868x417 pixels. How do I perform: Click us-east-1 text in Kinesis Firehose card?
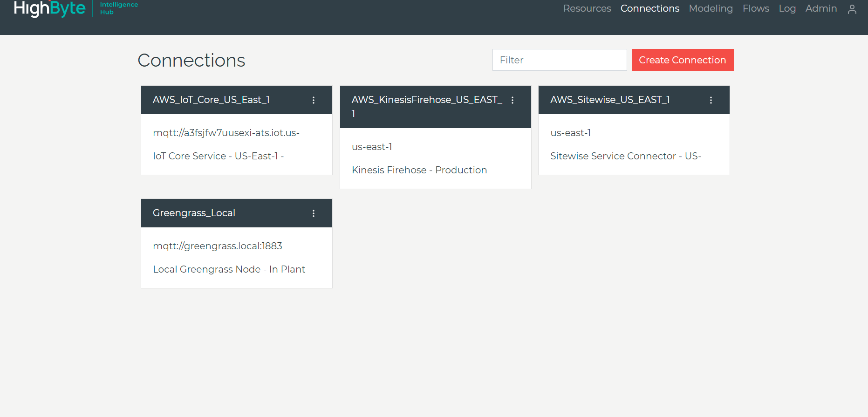(372, 147)
